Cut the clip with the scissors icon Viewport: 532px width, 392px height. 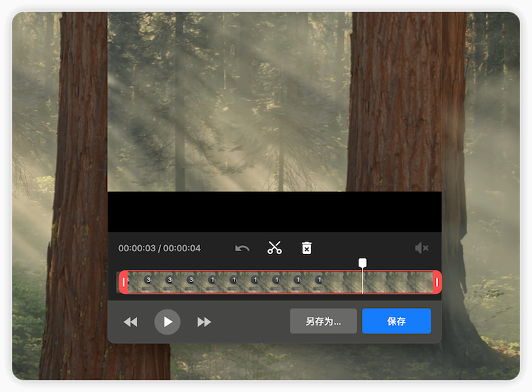[x=274, y=248]
